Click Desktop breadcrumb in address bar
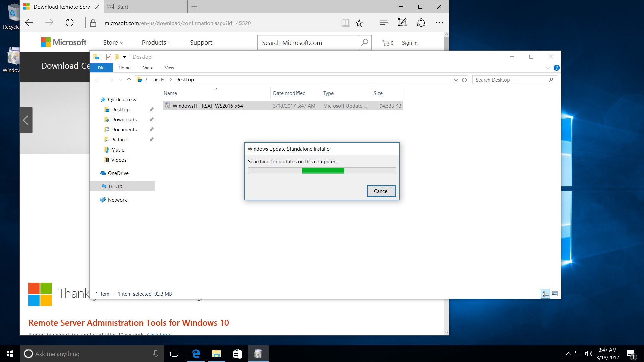The image size is (644, 362). pos(184,80)
